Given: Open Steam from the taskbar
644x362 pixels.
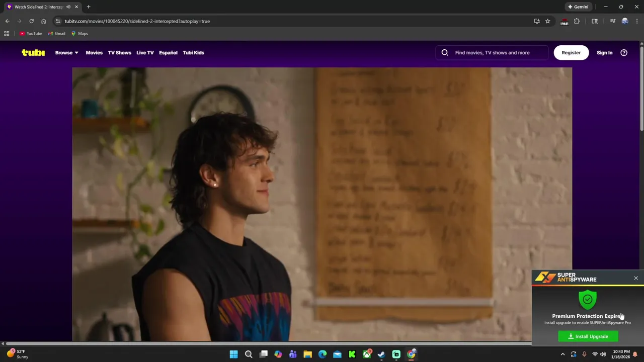Looking at the screenshot, I should (381, 354).
